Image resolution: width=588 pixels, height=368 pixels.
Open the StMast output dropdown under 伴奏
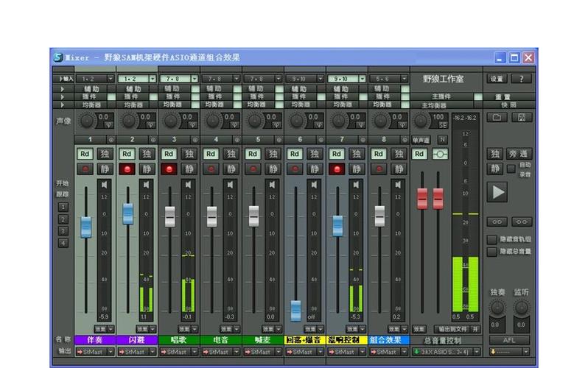click(x=95, y=352)
